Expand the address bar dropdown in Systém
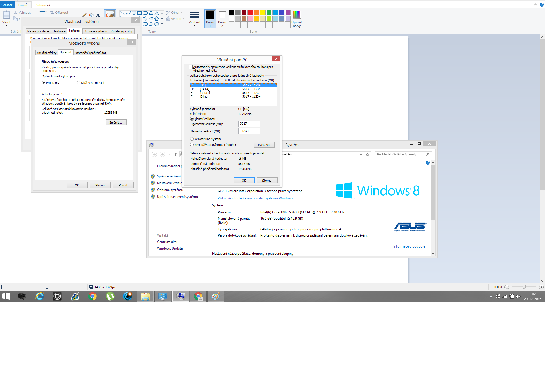 (361, 154)
